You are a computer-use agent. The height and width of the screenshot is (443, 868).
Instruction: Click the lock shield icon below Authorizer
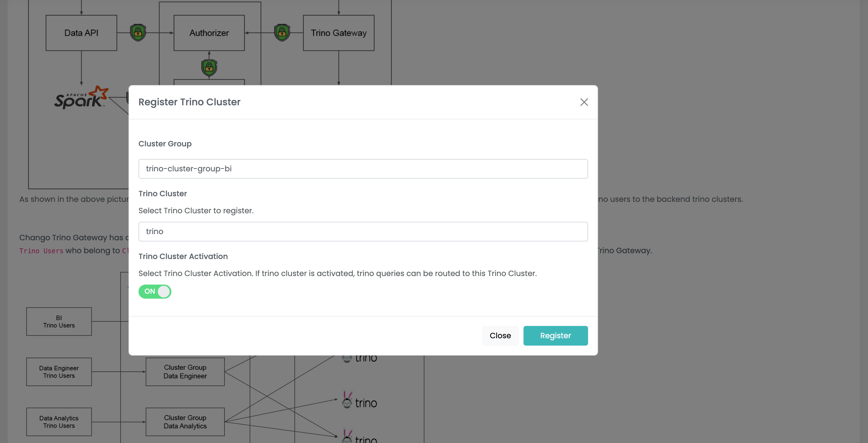click(209, 67)
